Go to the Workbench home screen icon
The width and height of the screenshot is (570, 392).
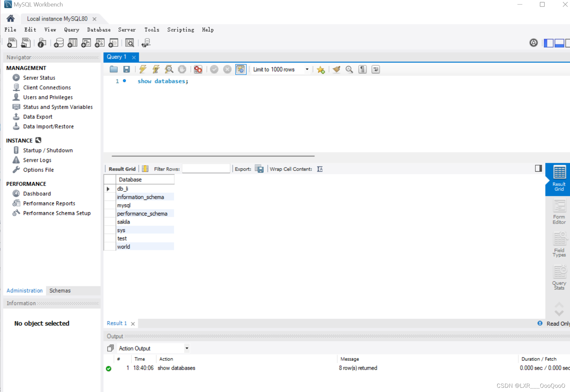click(x=10, y=18)
